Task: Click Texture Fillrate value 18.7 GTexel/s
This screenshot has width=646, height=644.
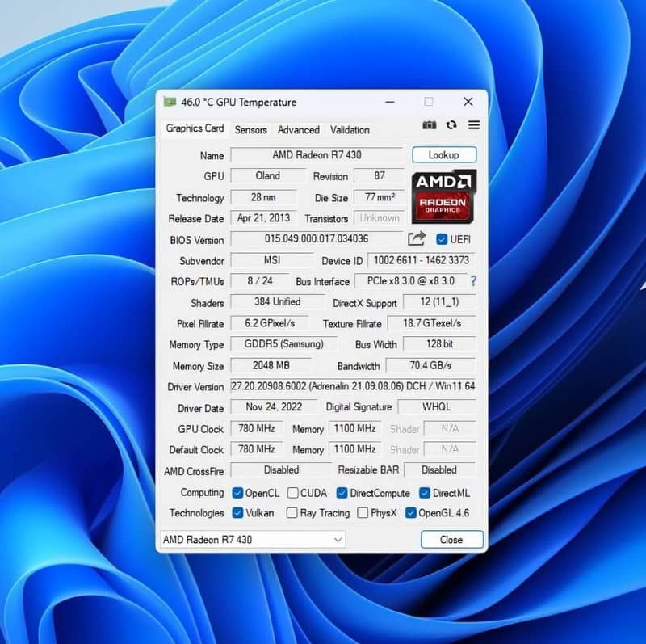Action: [431, 323]
